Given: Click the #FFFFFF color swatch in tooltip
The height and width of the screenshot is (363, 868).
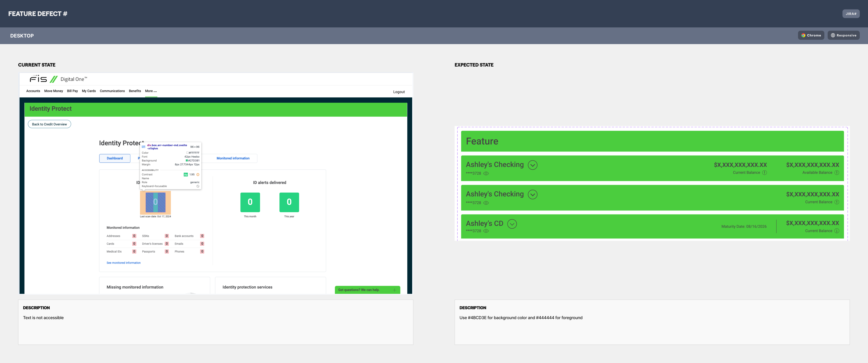Looking at the screenshot, I should coord(187,153).
